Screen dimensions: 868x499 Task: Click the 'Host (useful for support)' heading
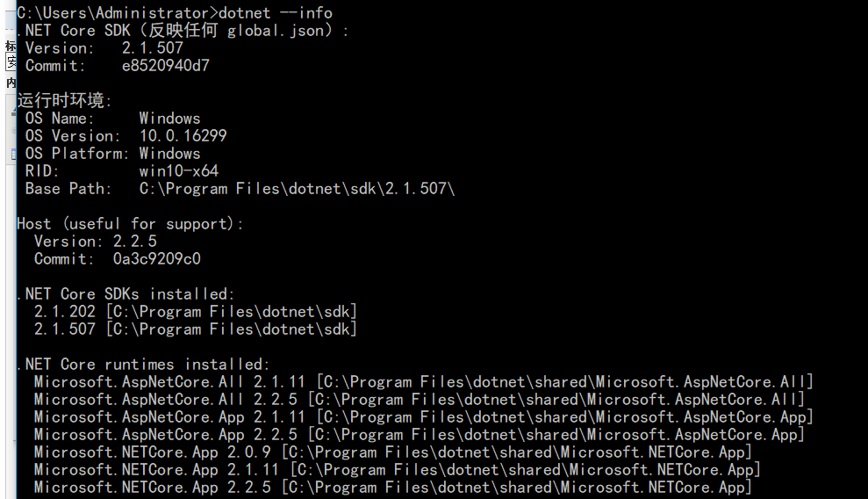click(x=130, y=223)
